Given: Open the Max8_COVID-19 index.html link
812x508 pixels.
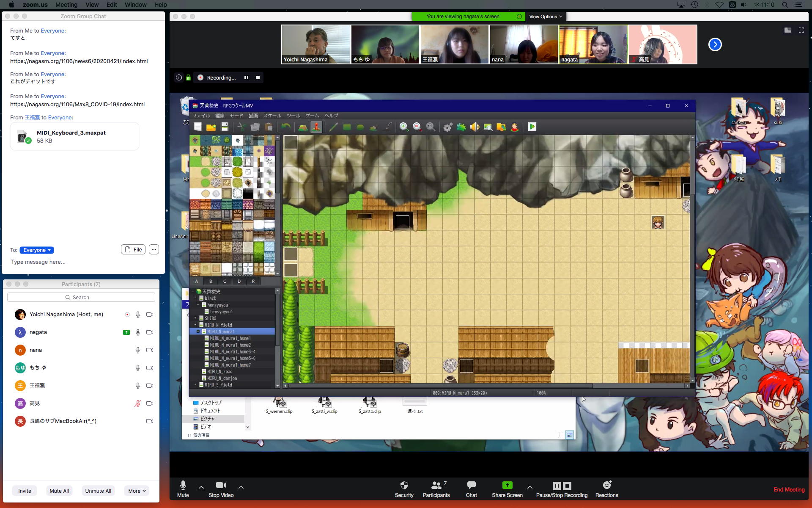Looking at the screenshot, I should coord(77,104).
